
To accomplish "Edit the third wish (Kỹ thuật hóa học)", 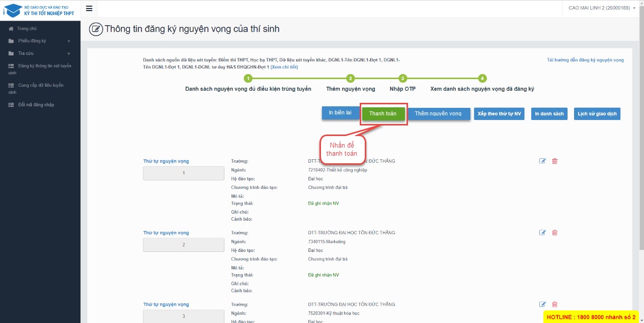I will click(542, 304).
